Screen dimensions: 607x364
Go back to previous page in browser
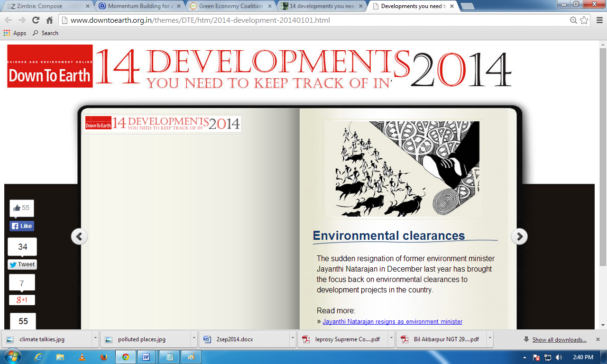(8, 20)
